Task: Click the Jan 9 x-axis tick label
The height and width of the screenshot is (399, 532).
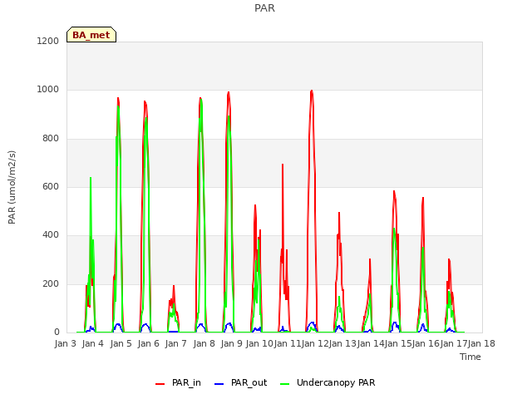Action: pyautogui.click(x=231, y=343)
